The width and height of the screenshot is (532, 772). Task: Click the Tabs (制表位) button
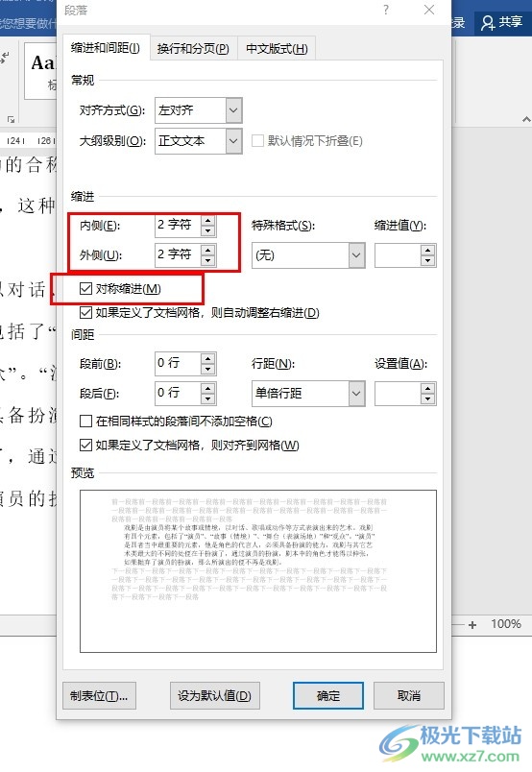click(x=99, y=696)
